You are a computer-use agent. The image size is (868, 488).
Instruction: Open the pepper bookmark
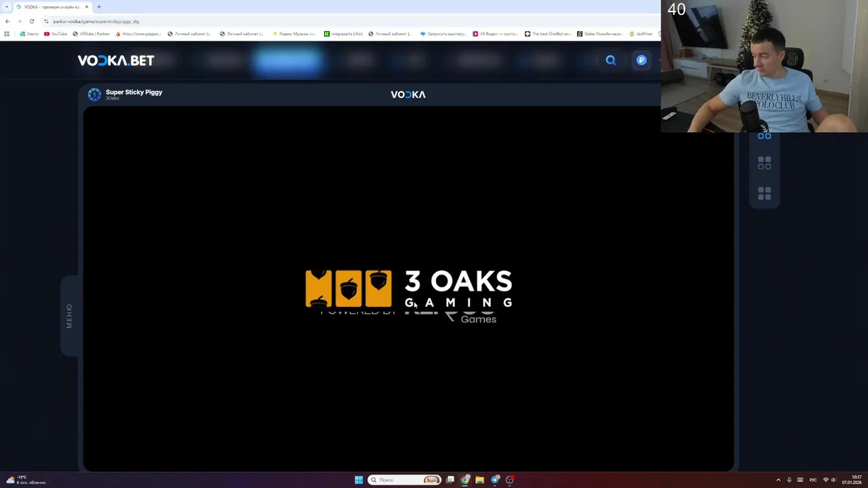point(138,34)
